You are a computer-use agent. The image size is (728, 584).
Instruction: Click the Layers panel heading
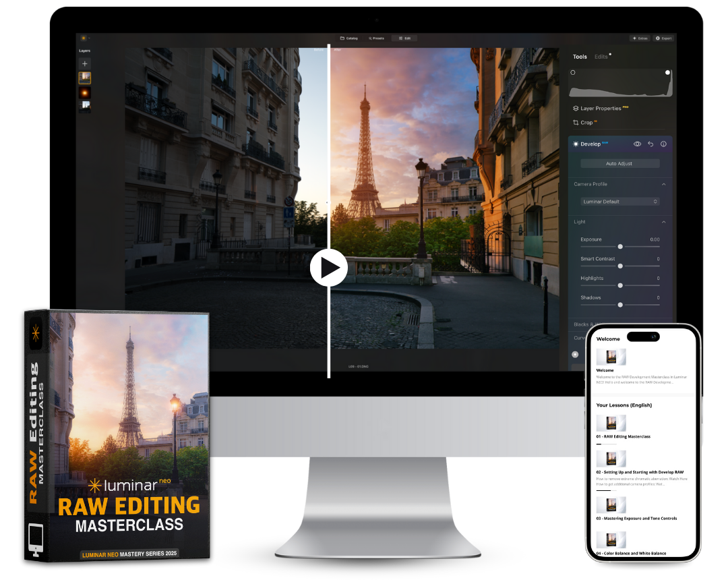click(x=84, y=51)
